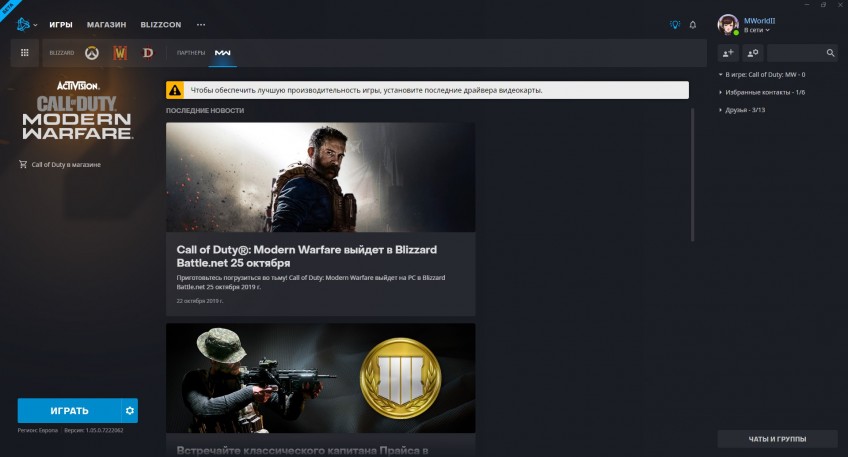Click the add friend icon

[x=728, y=52]
